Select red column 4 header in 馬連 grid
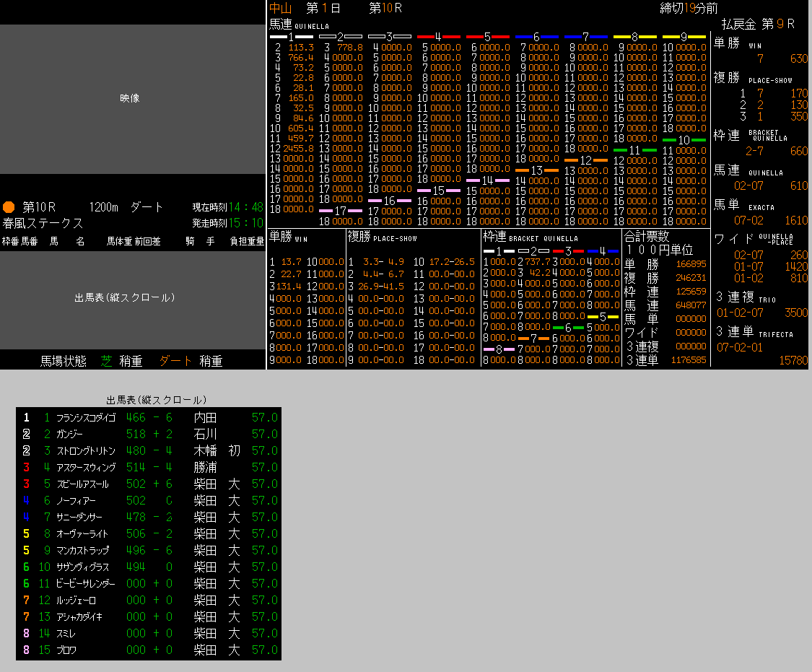 438,36
